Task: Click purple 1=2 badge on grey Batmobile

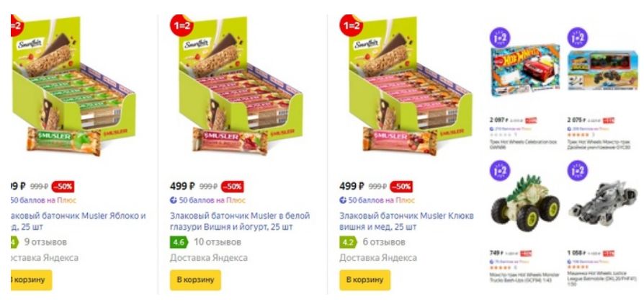Action: click(x=578, y=171)
